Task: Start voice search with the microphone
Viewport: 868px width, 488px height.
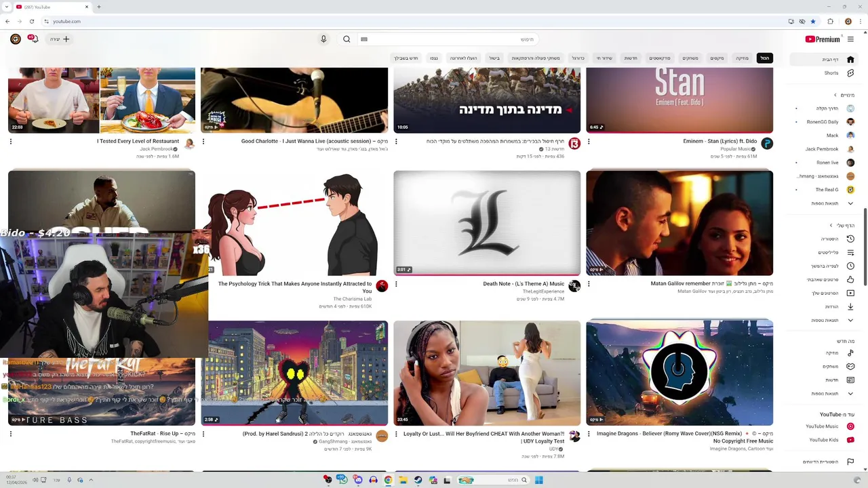Action: click(323, 39)
